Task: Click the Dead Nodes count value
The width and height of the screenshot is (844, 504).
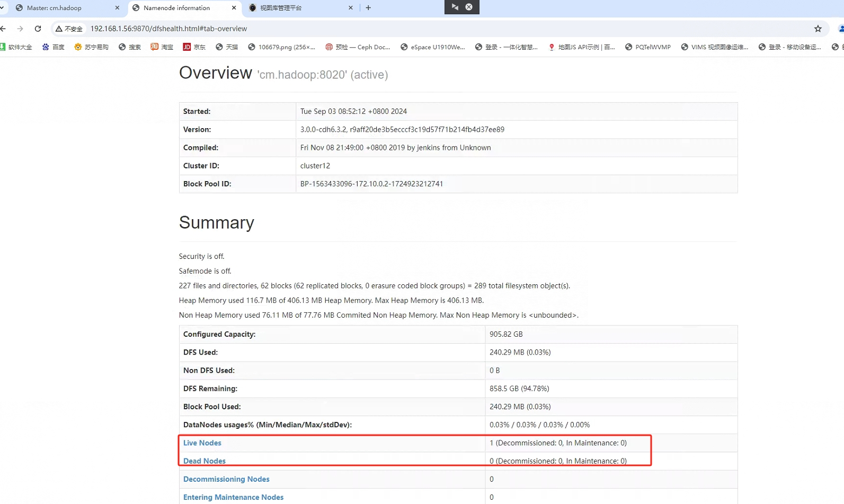Action: tap(558, 461)
